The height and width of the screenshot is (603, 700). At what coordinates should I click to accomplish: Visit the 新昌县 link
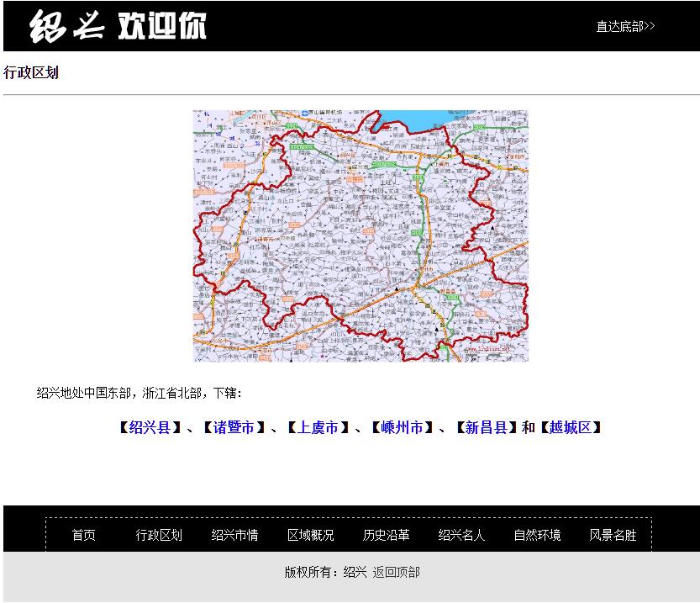(486, 427)
